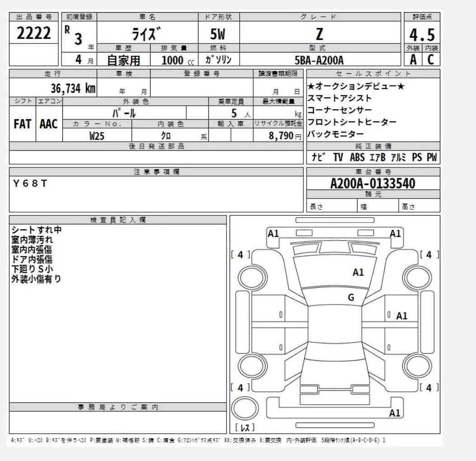Select the model code "5BA-A200A"

(x=319, y=60)
